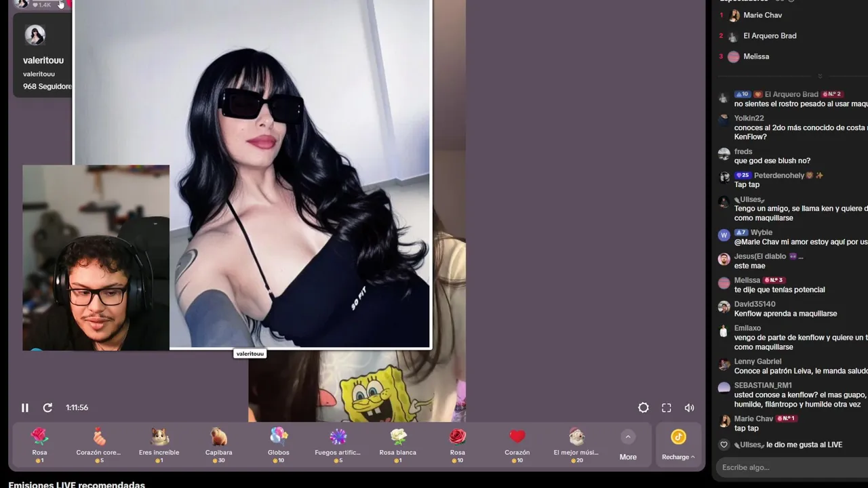Pause the live stream playback

pos(25,407)
